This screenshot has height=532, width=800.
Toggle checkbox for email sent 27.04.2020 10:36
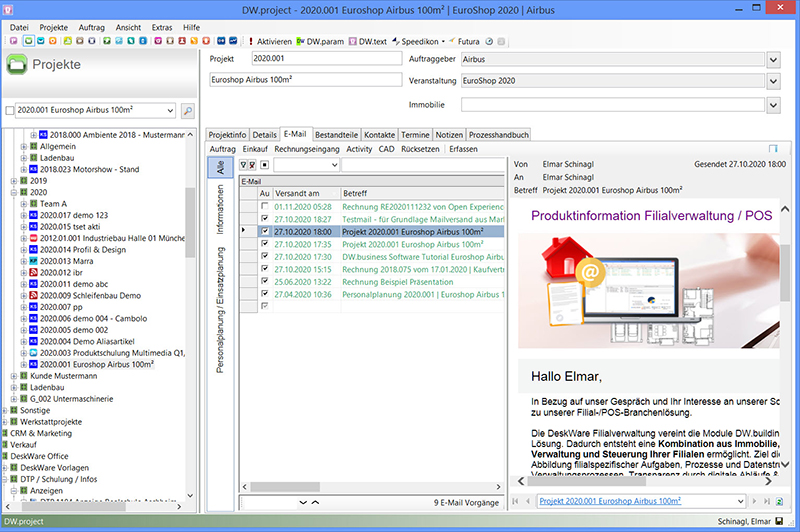[x=264, y=294]
